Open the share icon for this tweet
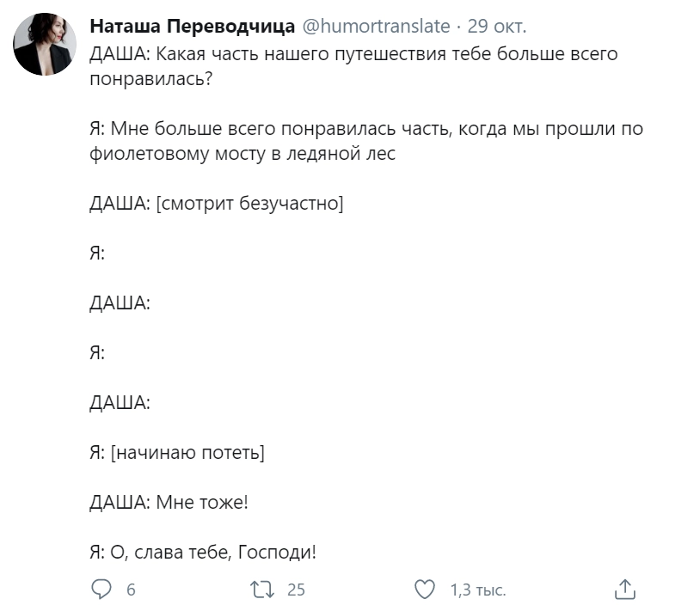 coord(625,590)
